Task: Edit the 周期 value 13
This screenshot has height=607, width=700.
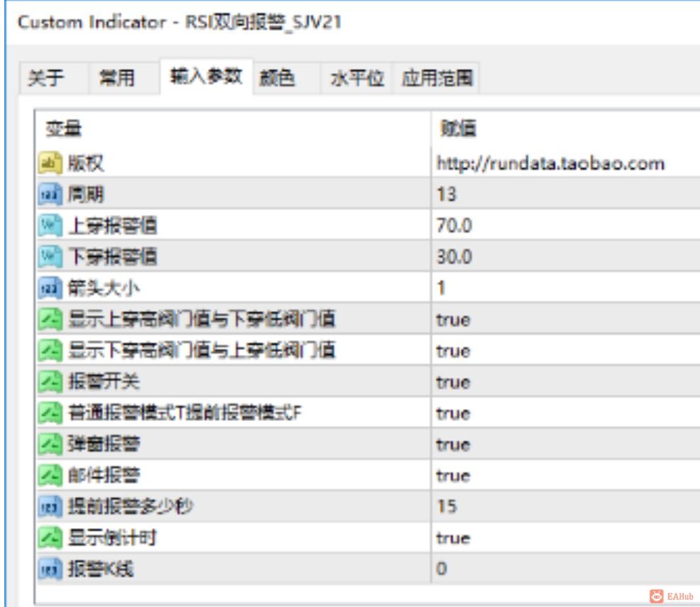Action: (447, 195)
